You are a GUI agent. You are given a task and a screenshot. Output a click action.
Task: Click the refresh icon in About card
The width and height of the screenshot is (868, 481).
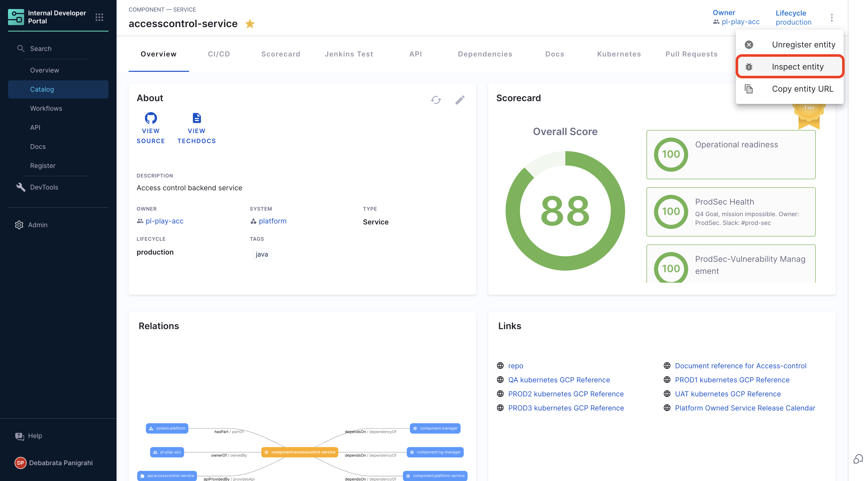436,100
